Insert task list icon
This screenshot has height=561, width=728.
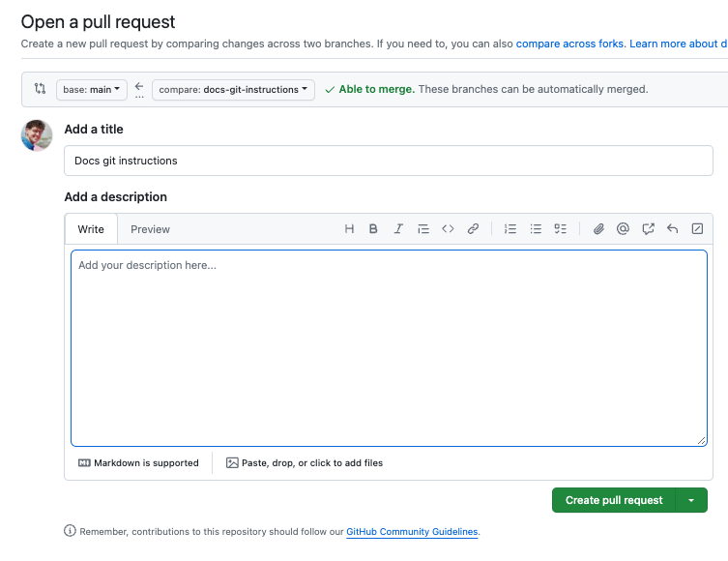pyautogui.click(x=561, y=228)
